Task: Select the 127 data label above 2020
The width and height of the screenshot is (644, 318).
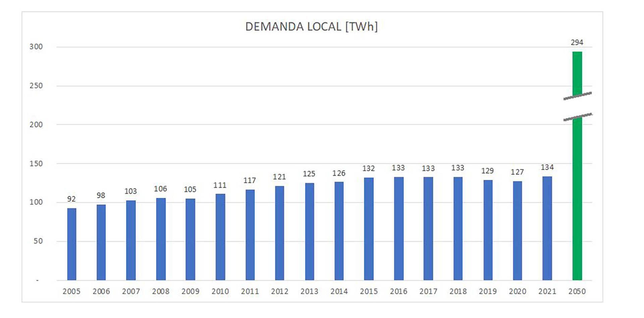Action: coord(517,172)
